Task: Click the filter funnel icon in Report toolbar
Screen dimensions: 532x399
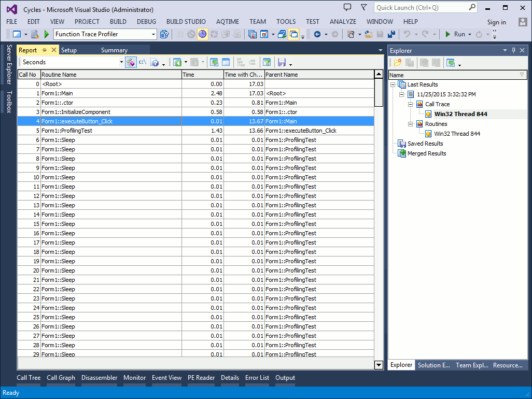Action: click(x=267, y=62)
